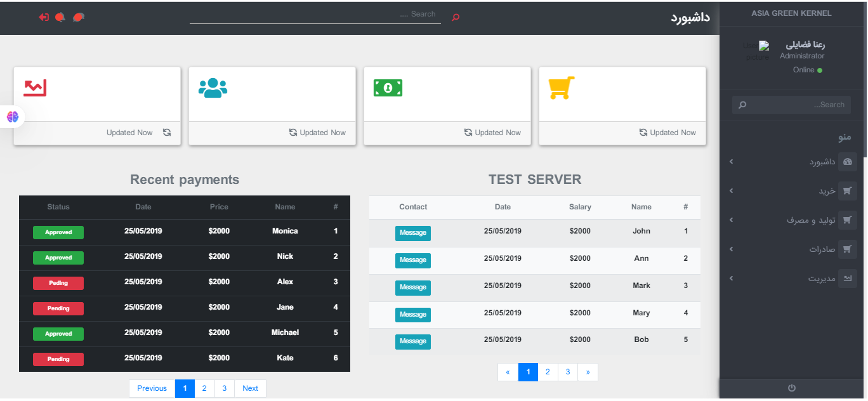Click the Message button in John's row
The width and height of the screenshot is (868, 401).
413,233
